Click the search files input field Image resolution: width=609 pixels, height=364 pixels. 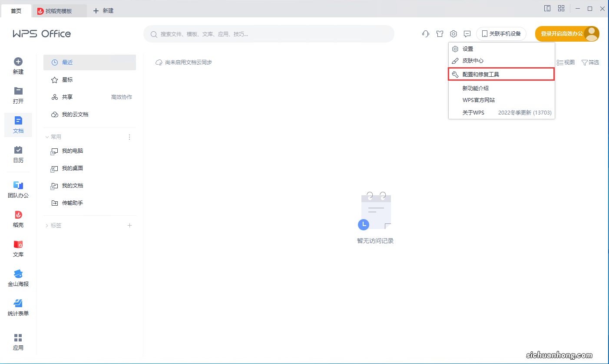[269, 34]
